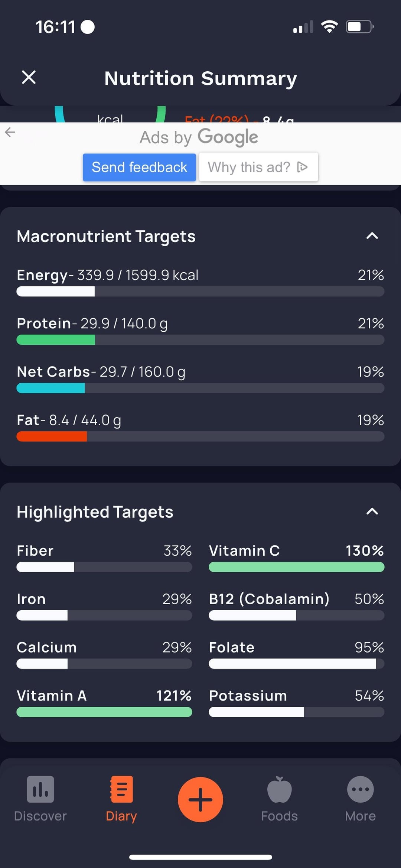
Task: Collapse the Macronutrient Targets section
Action: click(372, 236)
